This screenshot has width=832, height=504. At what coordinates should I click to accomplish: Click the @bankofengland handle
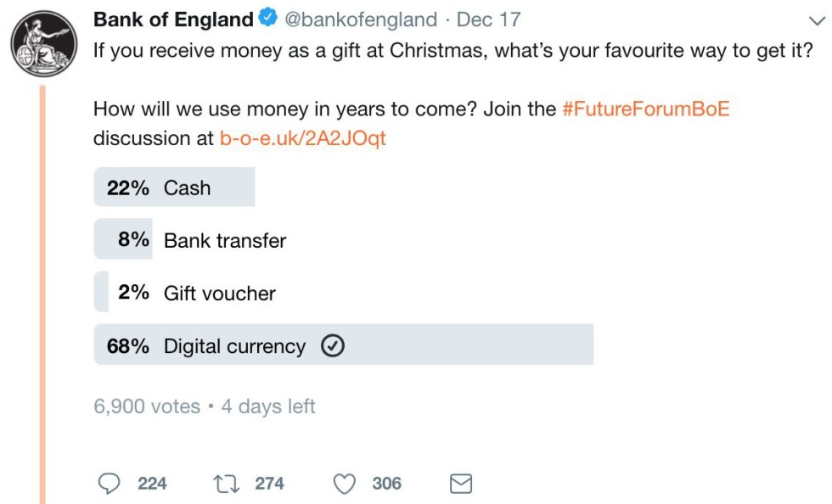tap(361, 19)
